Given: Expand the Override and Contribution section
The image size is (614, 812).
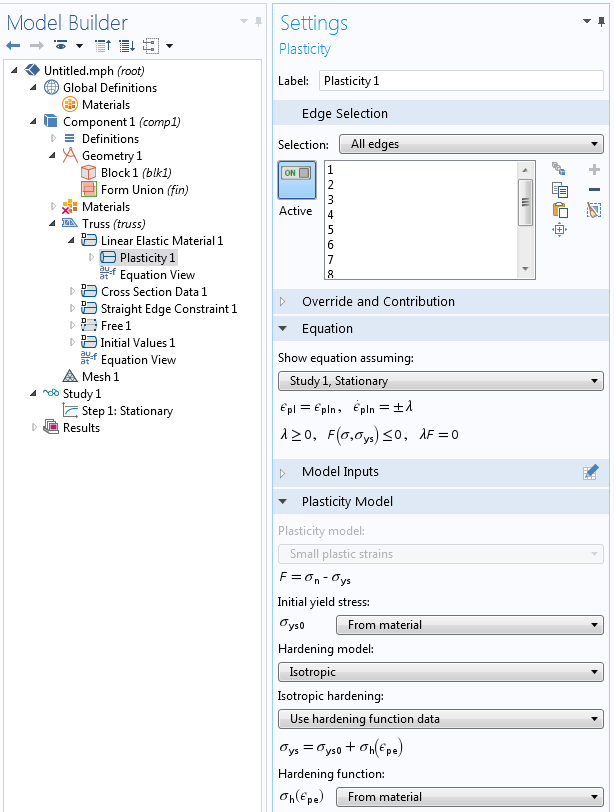Looking at the screenshot, I should pyautogui.click(x=282, y=301).
